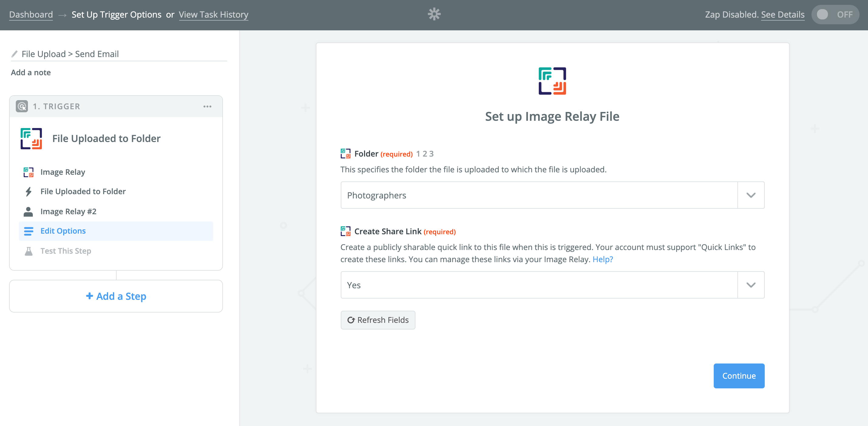868x426 pixels.
Task: Click the lightning bolt trigger icon
Action: click(x=29, y=192)
